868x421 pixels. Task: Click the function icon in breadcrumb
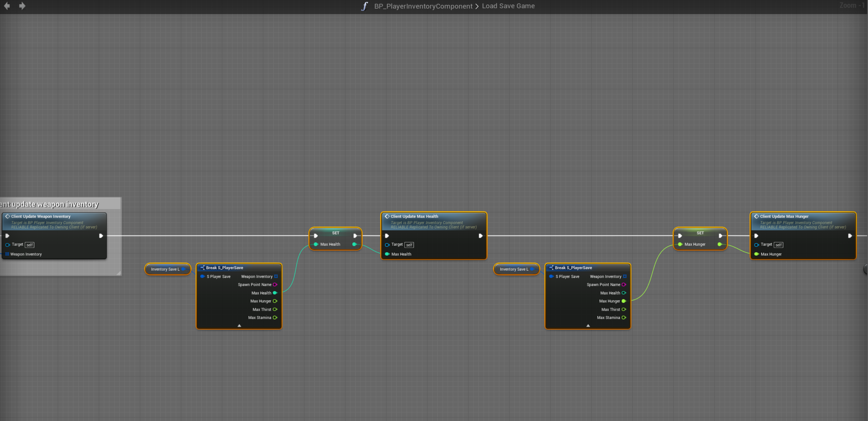[x=365, y=6]
